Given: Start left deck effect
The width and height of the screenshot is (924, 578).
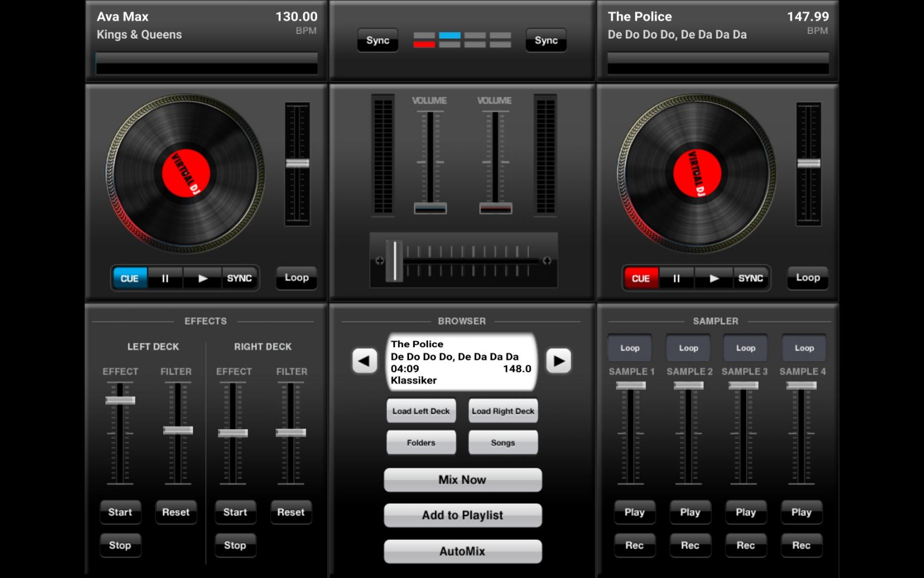Looking at the screenshot, I should pos(120,512).
